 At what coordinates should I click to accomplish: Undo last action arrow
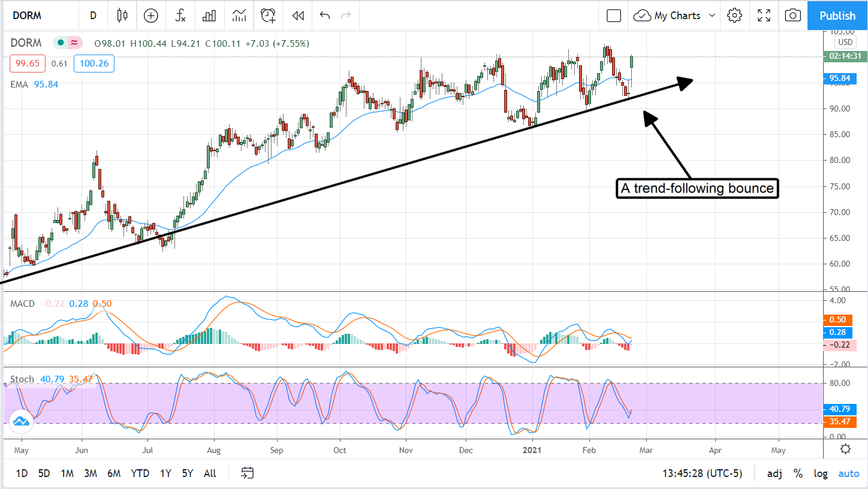pos(325,16)
